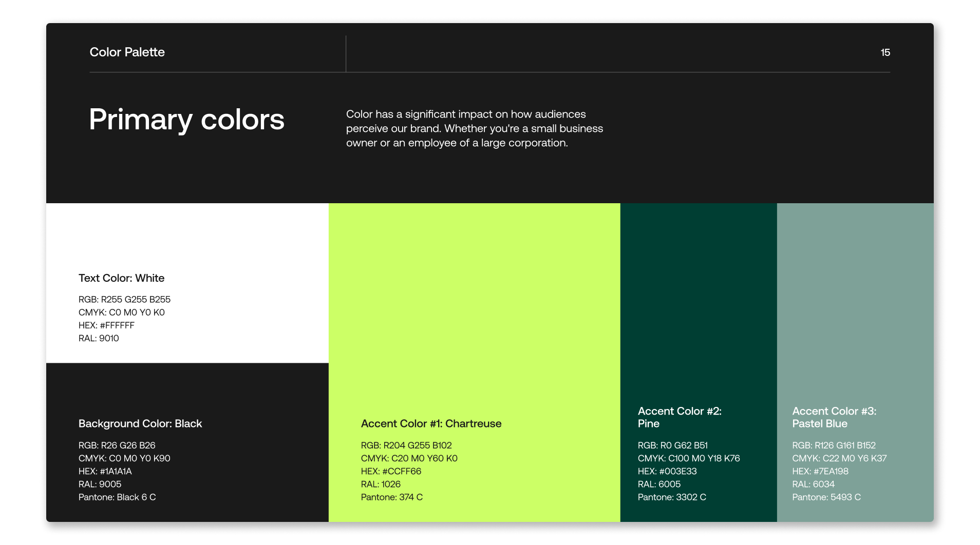Click the Pantone Black 6 C line

117,497
